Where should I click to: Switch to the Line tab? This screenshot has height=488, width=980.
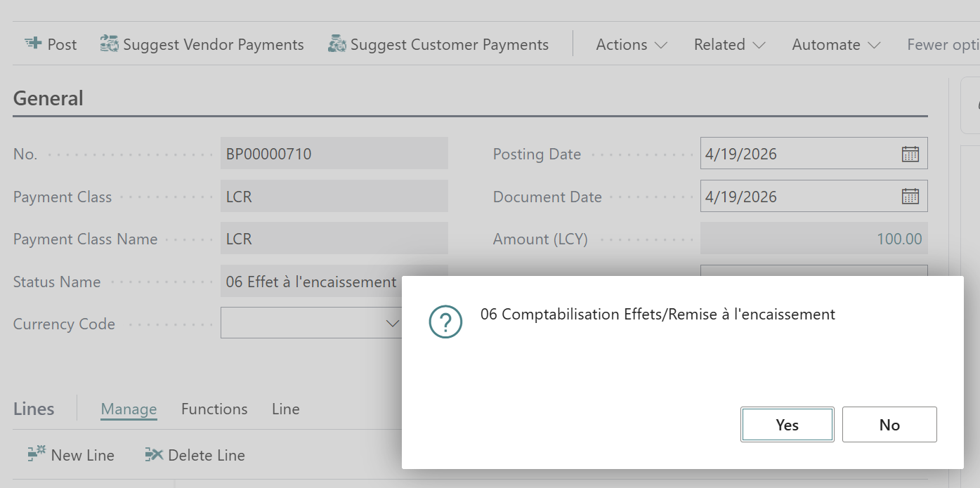(285, 409)
